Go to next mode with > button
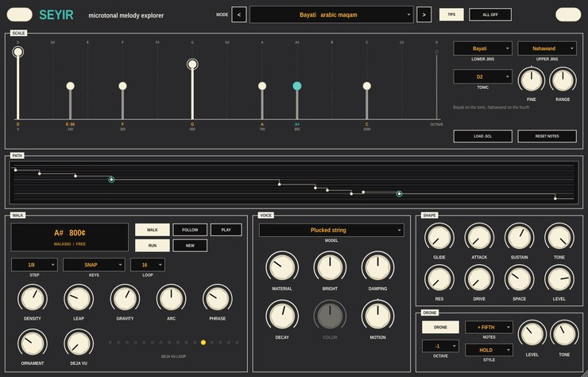This screenshot has height=377, width=588. (424, 14)
